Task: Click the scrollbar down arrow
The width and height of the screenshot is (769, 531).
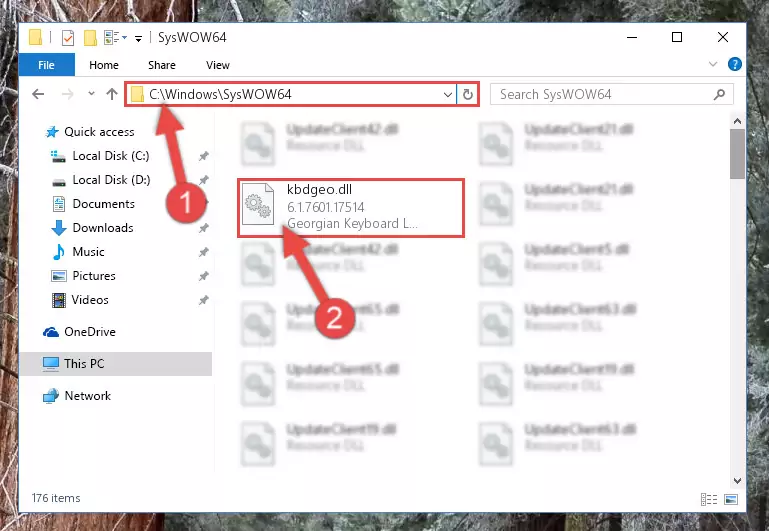Action: point(737,480)
